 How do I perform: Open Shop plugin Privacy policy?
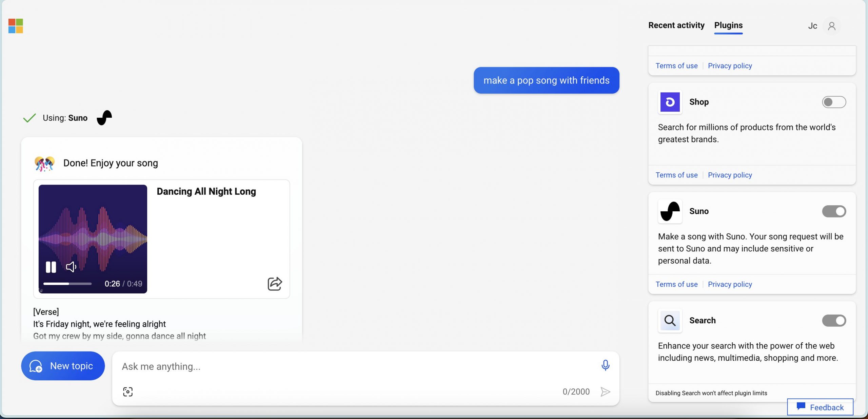coord(730,175)
